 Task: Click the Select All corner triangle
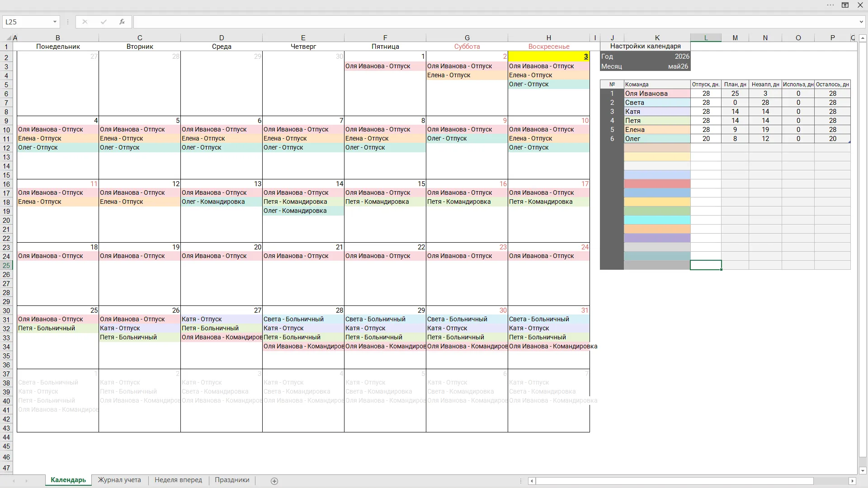pyautogui.click(x=9, y=38)
